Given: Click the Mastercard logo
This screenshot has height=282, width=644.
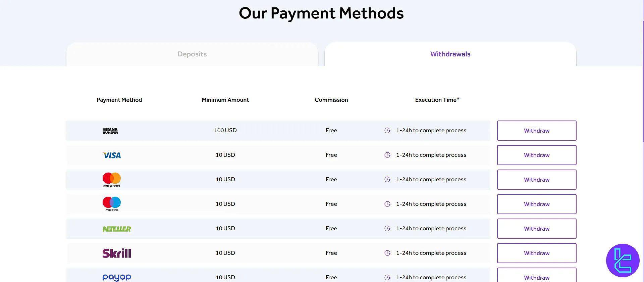Looking at the screenshot, I should [112, 180].
